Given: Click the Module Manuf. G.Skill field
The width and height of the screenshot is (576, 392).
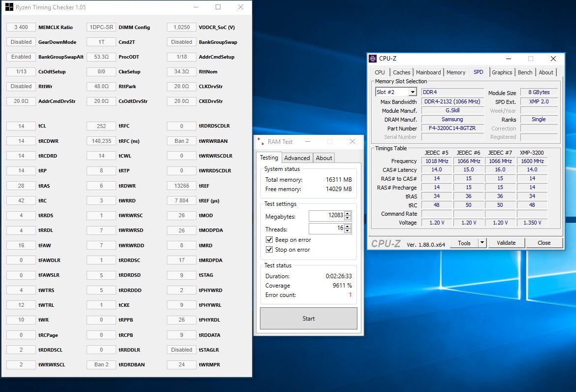Looking at the screenshot, I should (x=452, y=110).
